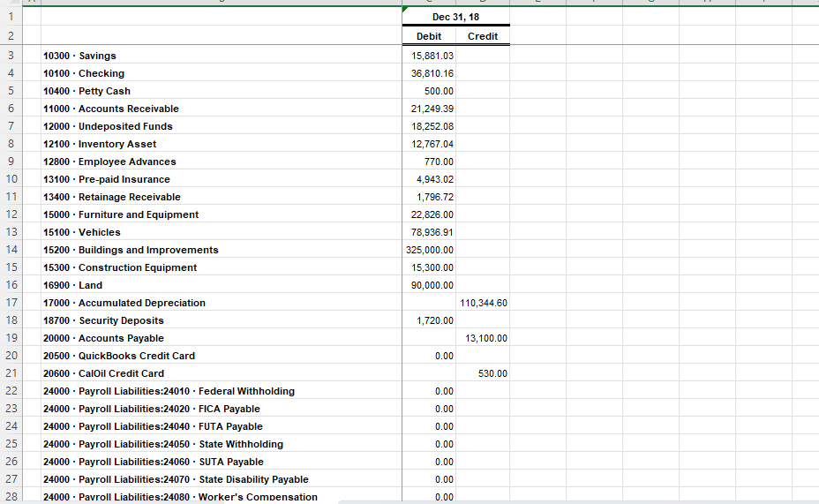Click the 21,249.39 debit value
This screenshot has height=504, width=819.
[432, 109]
